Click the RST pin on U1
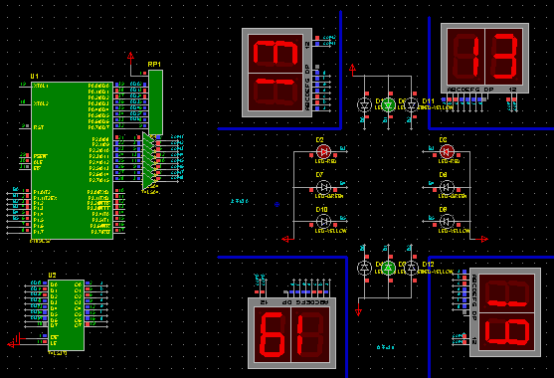The image size is (554, 378). pyautogui.click(x=39, y=127)
